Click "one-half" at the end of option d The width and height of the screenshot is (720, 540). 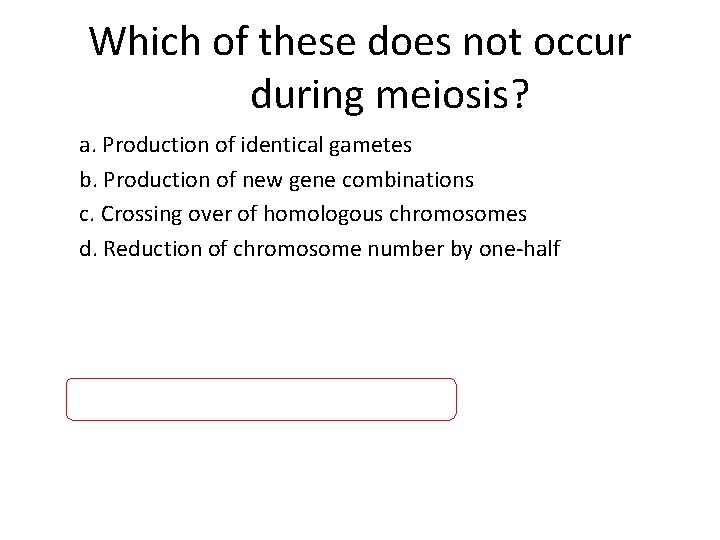pos(522,248)
